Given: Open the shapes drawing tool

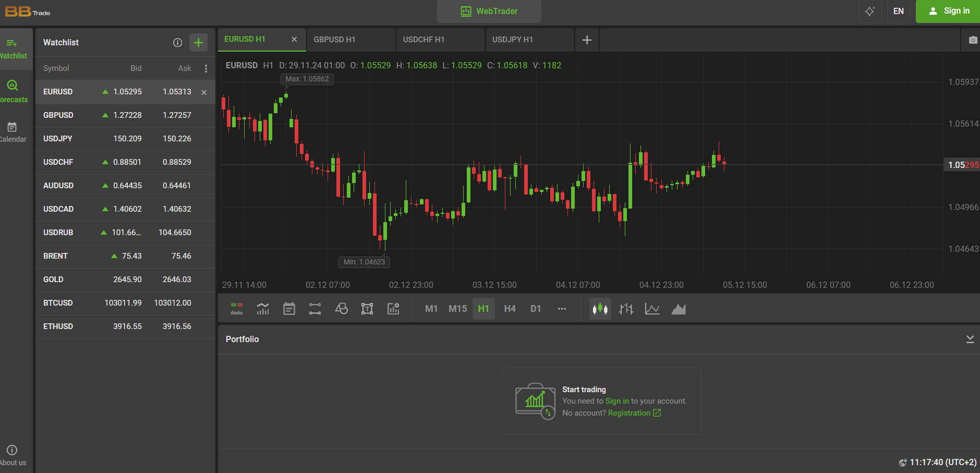Looking at the screenshot, I should 341,309.
